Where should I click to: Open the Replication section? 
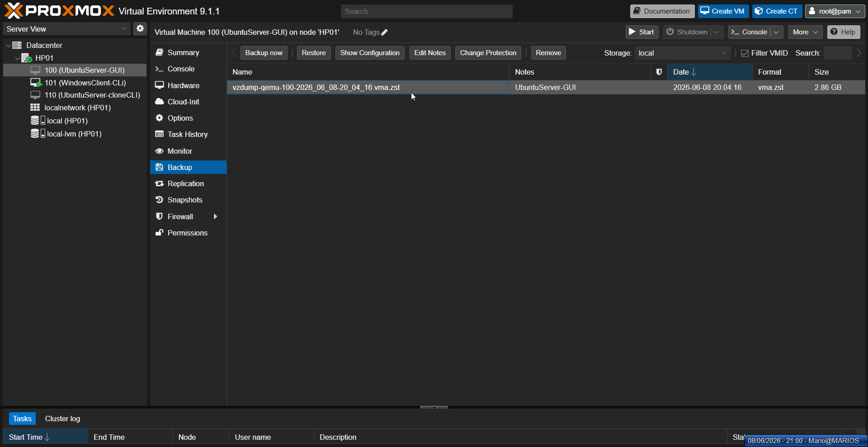[185, 184]
